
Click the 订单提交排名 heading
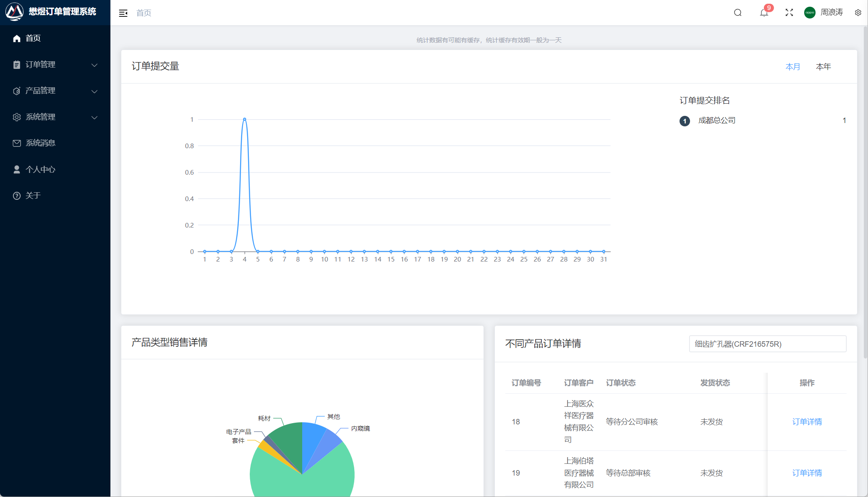click(x=705, y=100)
